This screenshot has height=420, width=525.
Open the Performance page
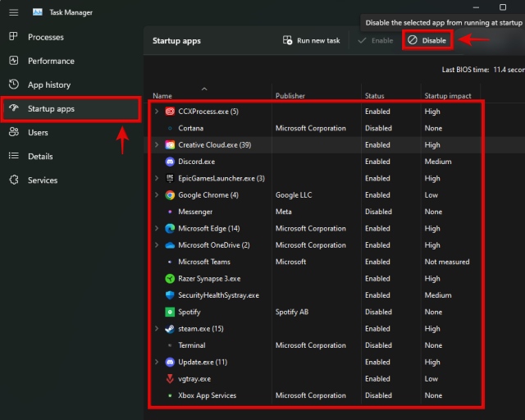[x=51, y=61]
